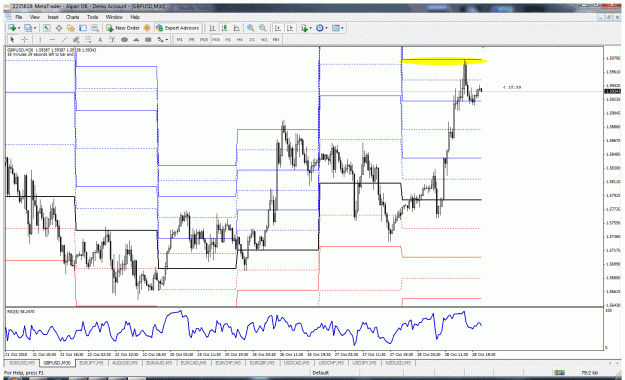Open the Templates dropdown
The height and width of the screenshot is (380, 625).
337,28
